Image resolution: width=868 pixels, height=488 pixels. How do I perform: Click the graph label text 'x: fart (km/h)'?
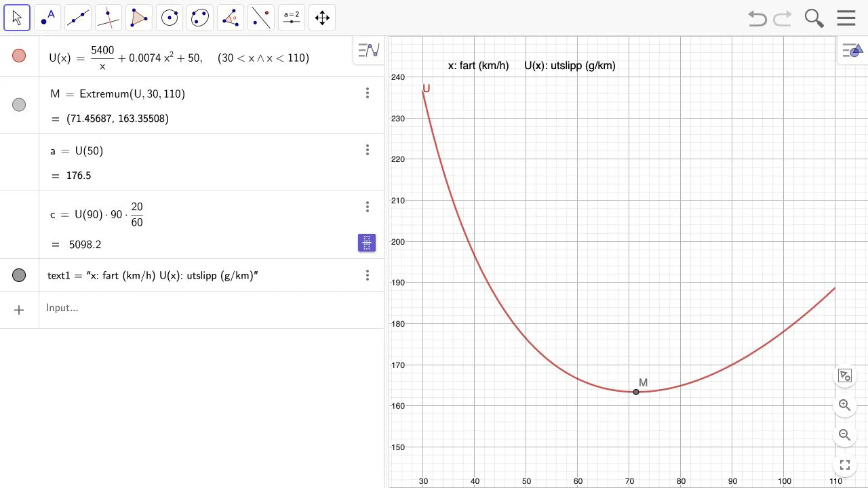478,66
